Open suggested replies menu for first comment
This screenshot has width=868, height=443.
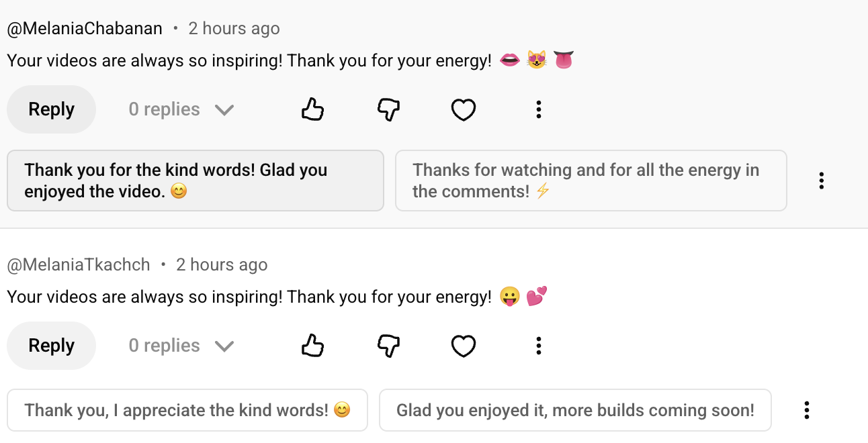click(x=821, y=181)
